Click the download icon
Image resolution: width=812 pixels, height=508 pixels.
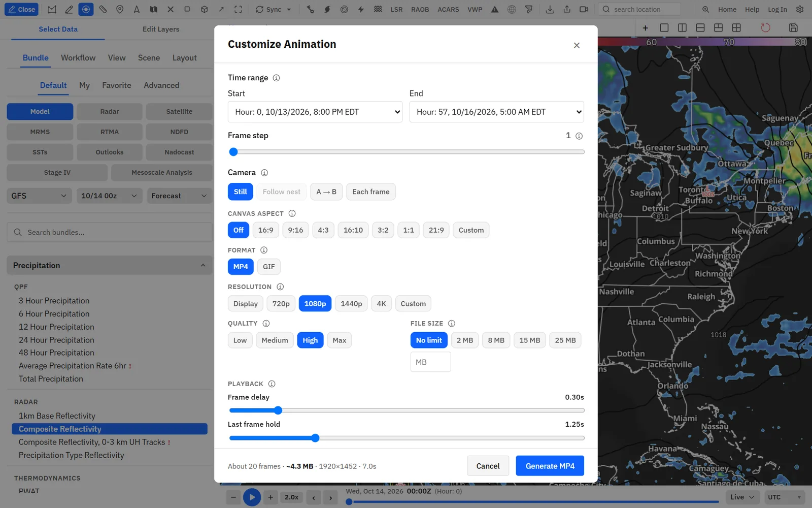[x=550, y=9]
